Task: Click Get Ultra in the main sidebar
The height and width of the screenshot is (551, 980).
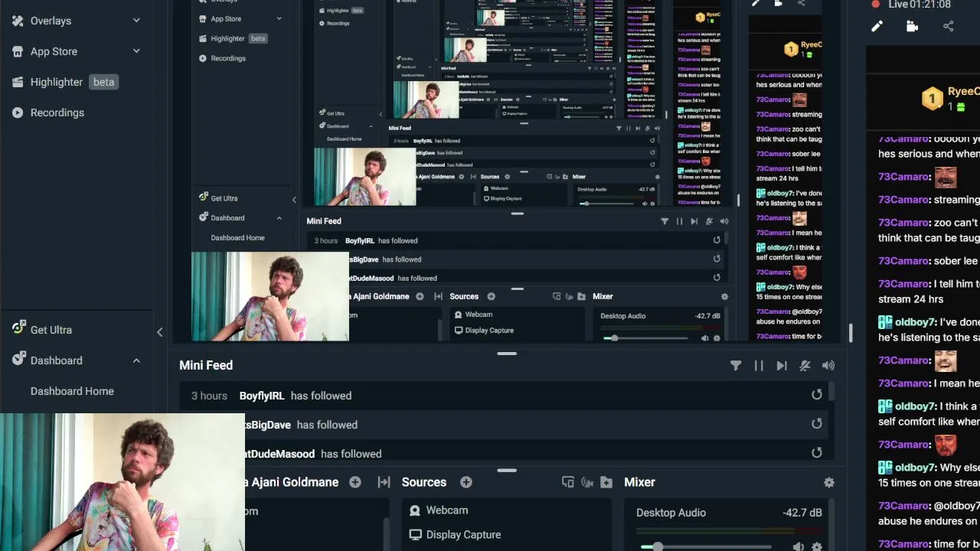Action: pyautogui.click(x=51, y=330)
